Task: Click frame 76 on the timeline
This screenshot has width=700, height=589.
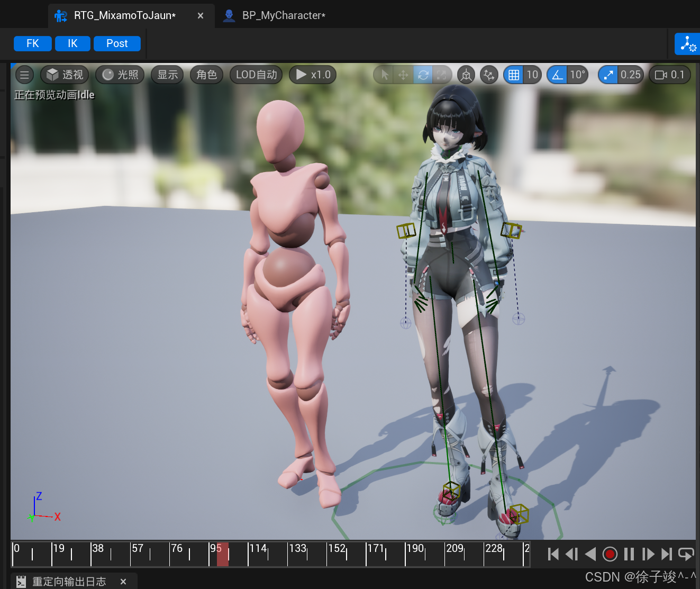Action: click(177, 548)
